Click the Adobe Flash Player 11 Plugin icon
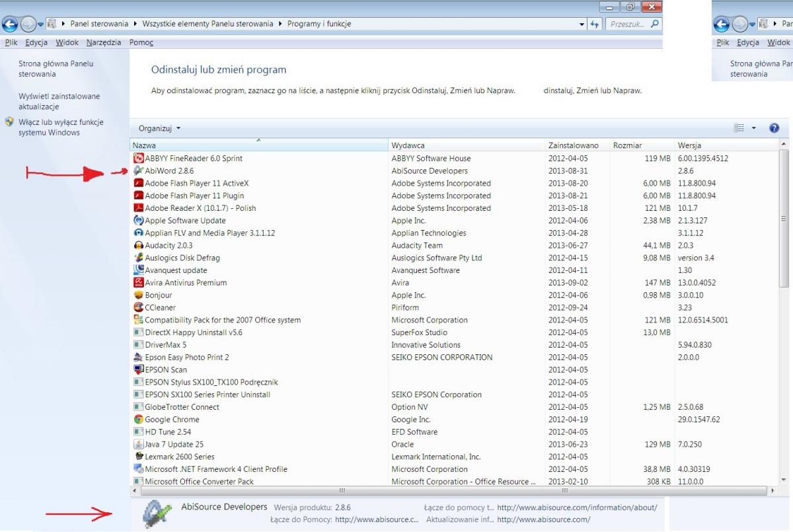This screenshot has height=532, width=793. click(138, 196)
